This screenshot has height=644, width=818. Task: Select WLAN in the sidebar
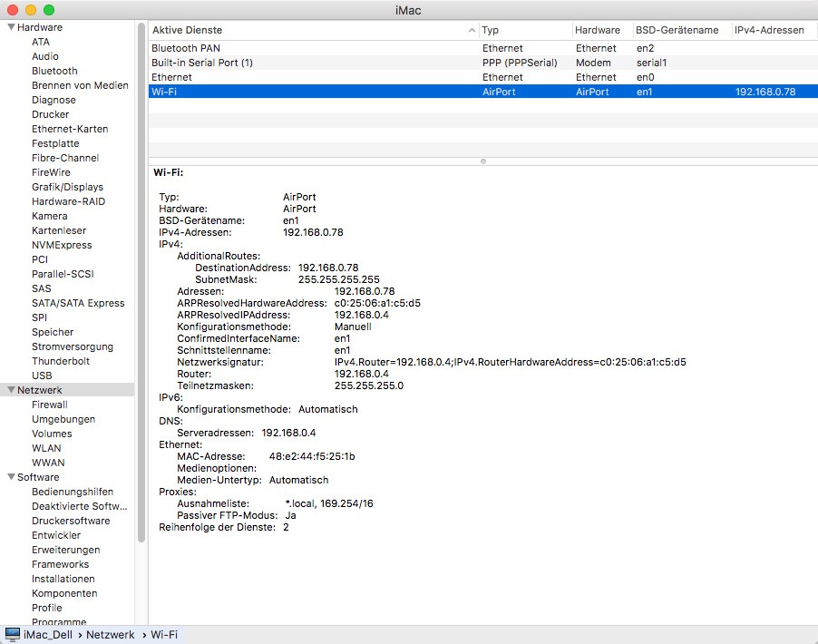(47, 448)
